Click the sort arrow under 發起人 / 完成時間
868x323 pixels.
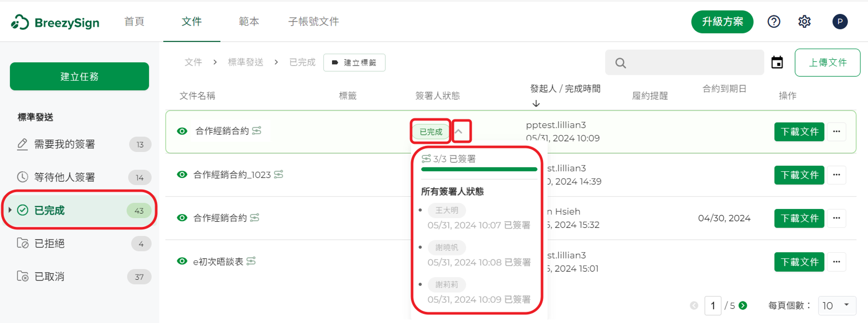coord(536,103)
